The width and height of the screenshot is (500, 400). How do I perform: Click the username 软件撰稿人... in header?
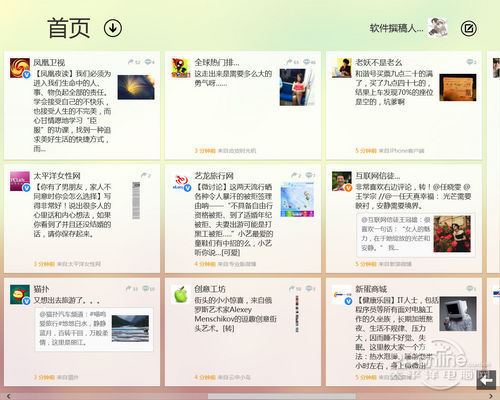point(396,28)
